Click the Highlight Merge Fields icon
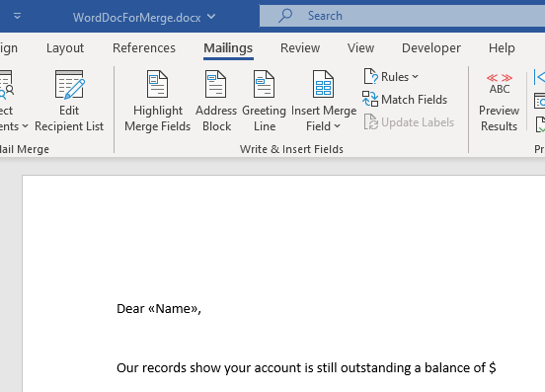Viewport: 545px width, 392px height. 157,84
